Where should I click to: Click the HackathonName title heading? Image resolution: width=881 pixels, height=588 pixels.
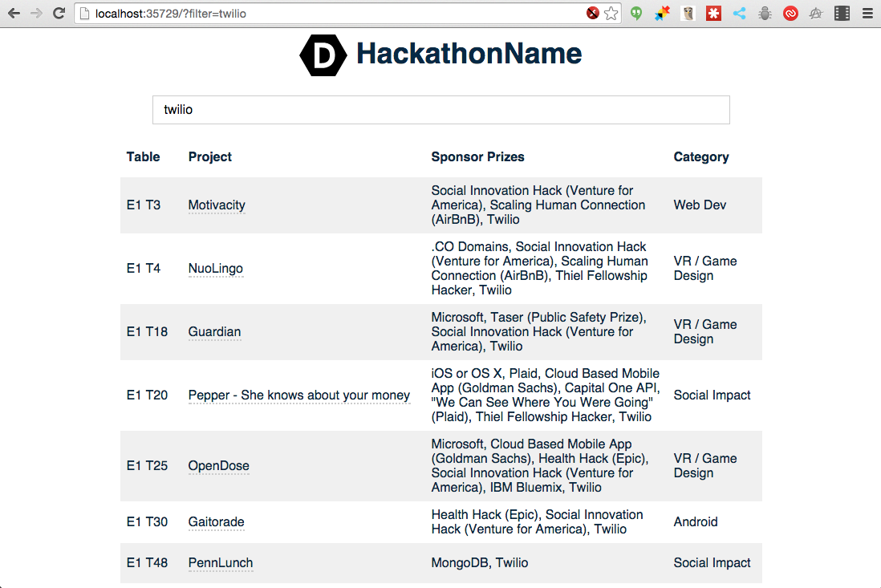pyautogui.click(x=469, y=54)
